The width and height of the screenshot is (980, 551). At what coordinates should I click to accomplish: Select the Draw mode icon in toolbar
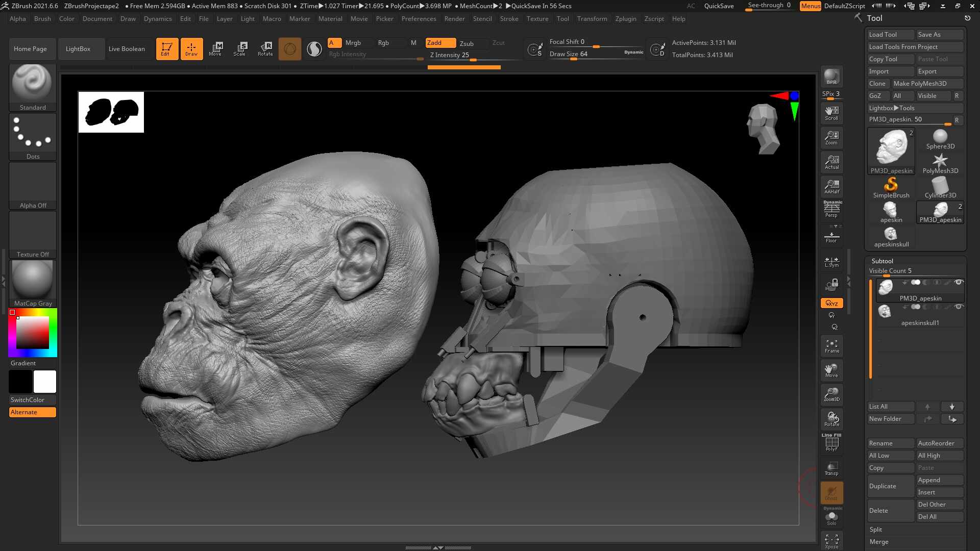click(x=191, y=48)
